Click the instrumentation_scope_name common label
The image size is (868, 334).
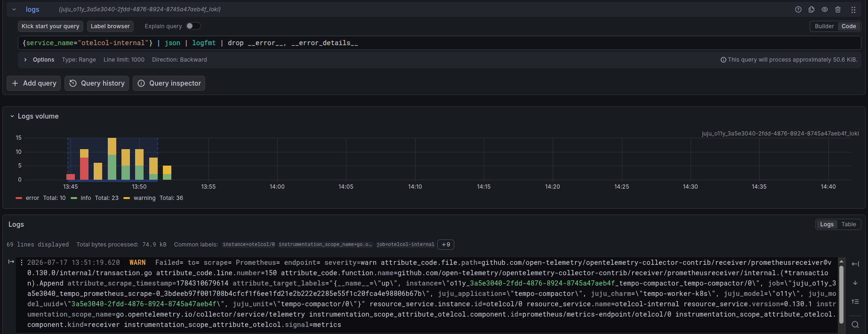[x=326, y=245]
